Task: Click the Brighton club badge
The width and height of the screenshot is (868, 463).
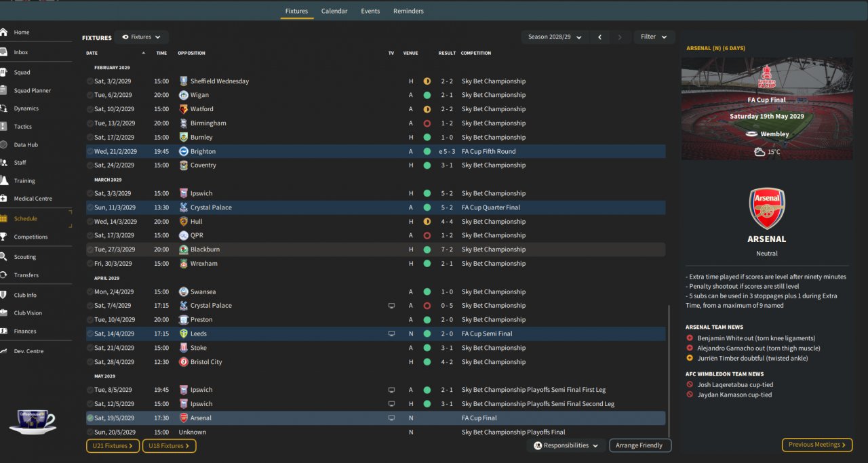Action: pyautogui.click(x=183, y=151)
